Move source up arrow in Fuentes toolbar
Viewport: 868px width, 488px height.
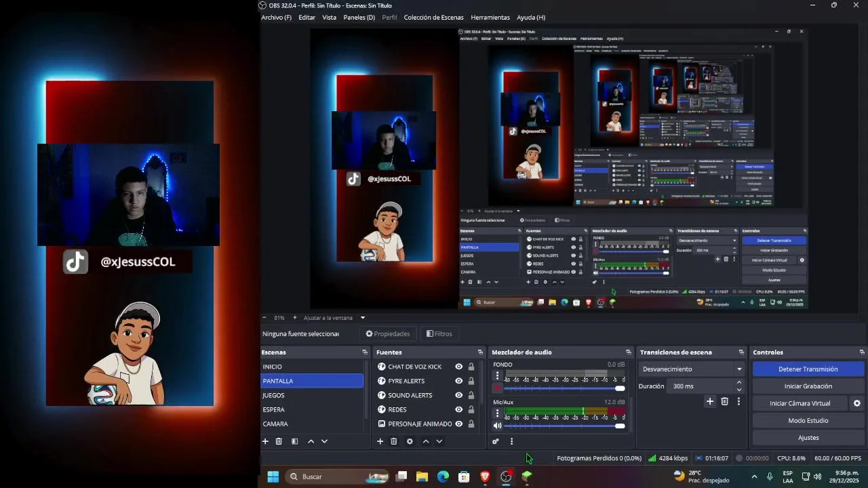426,441
